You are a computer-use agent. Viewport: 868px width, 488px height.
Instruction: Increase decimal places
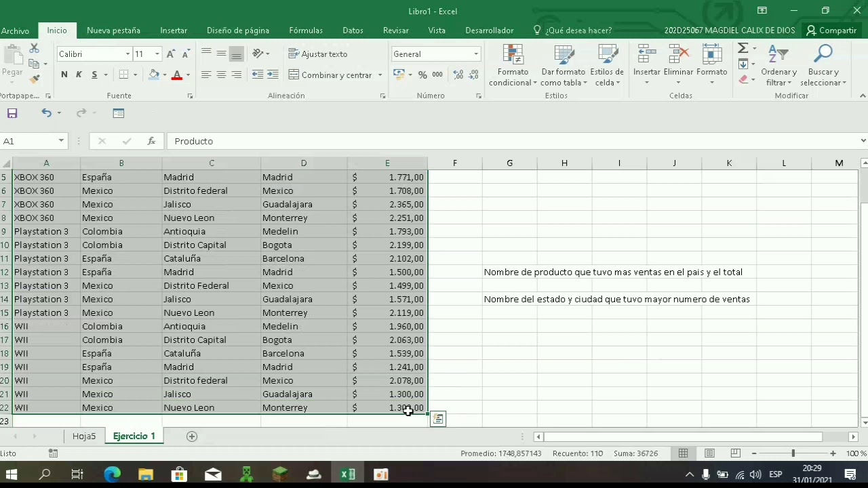click(x=458, y=75)
